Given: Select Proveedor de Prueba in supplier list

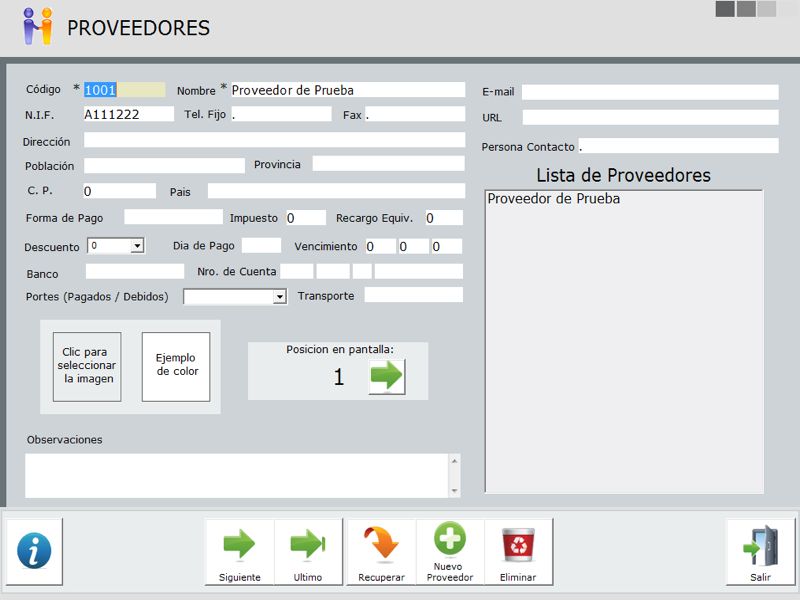Looking at the screenshot, I should pos(553,199).
